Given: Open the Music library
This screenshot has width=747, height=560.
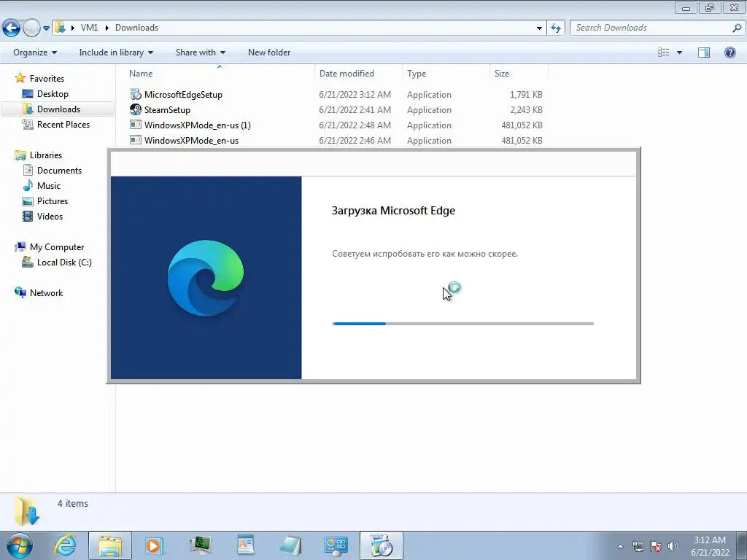Looking at the screenshot, I should pyautogui.click(x=49, y=186).
